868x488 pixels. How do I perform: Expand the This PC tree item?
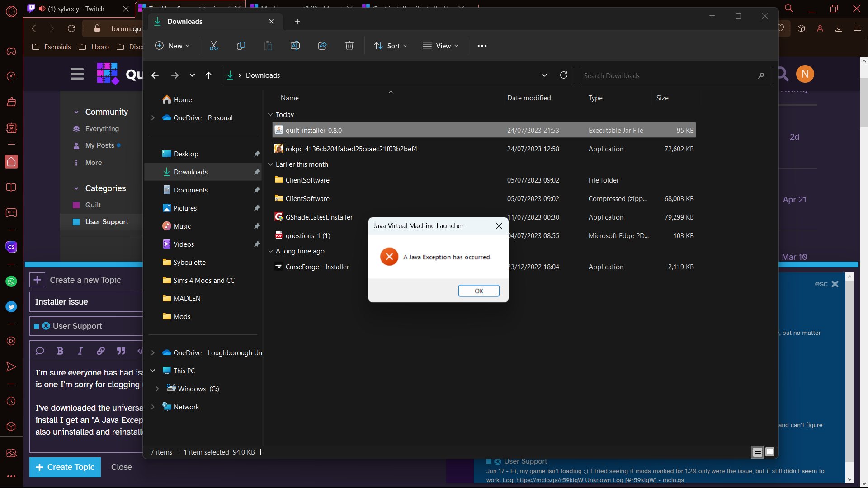[x=153, y=371]
